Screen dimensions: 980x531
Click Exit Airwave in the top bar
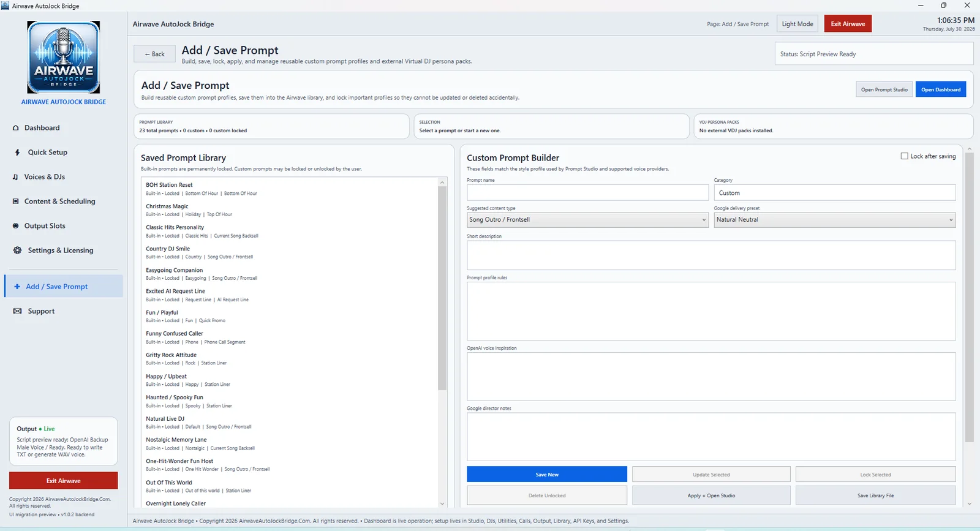[848, 24]
